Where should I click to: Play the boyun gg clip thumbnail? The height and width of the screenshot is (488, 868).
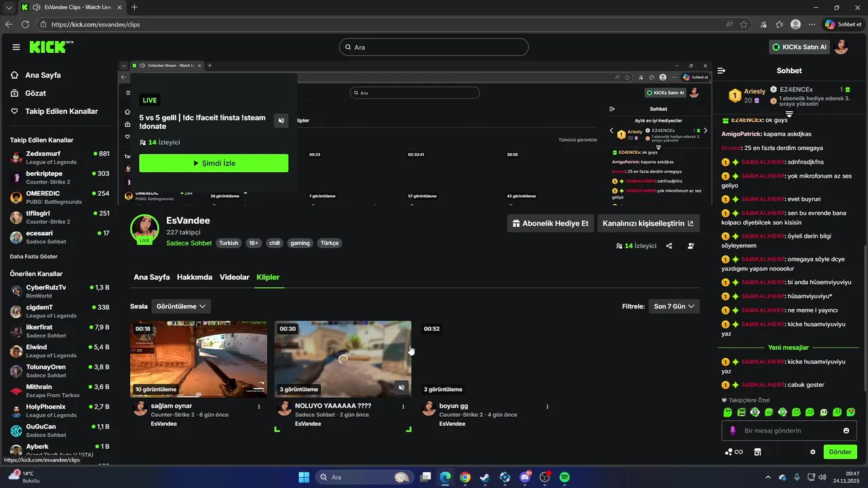point(487,359)
